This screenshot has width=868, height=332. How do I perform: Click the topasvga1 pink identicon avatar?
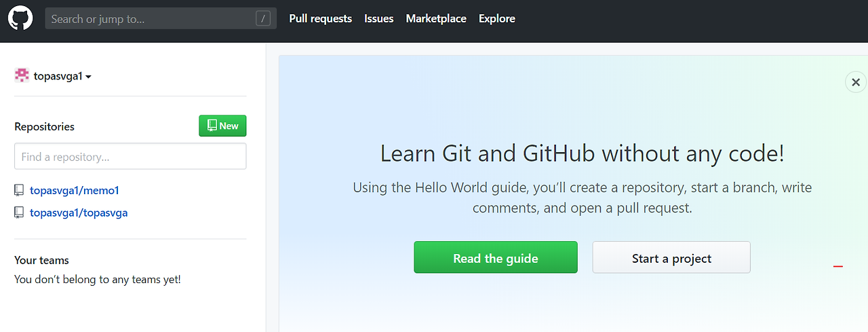tap(22, 75)
